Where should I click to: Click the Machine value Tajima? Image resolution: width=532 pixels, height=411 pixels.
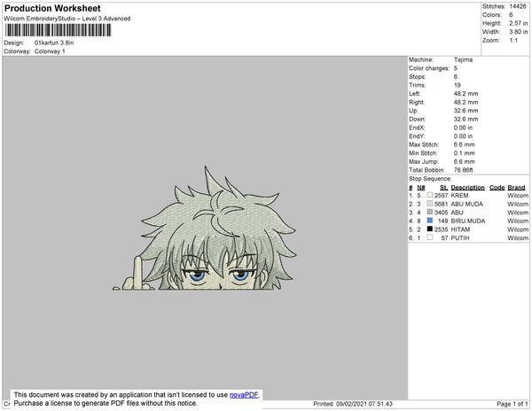tap(463, 59)
